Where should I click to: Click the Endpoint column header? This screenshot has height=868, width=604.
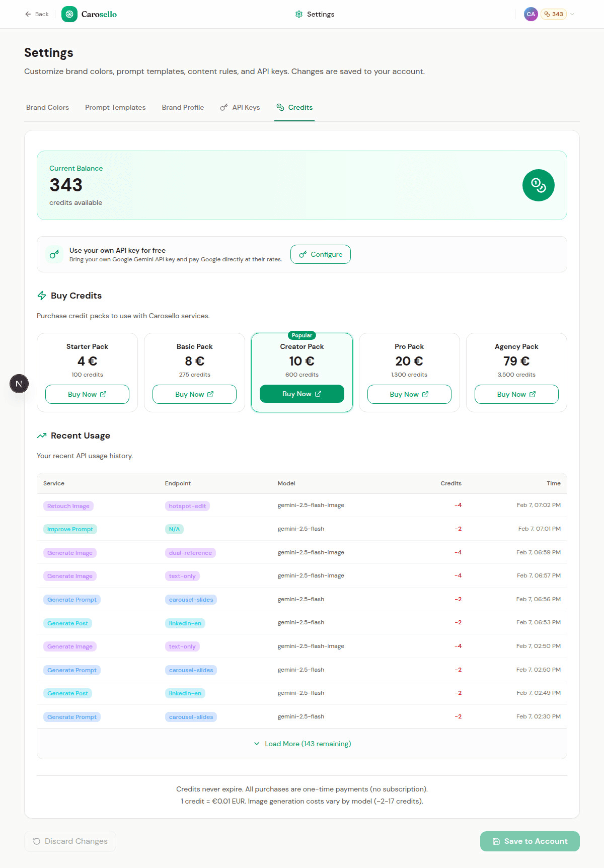(x=178, y=483)
